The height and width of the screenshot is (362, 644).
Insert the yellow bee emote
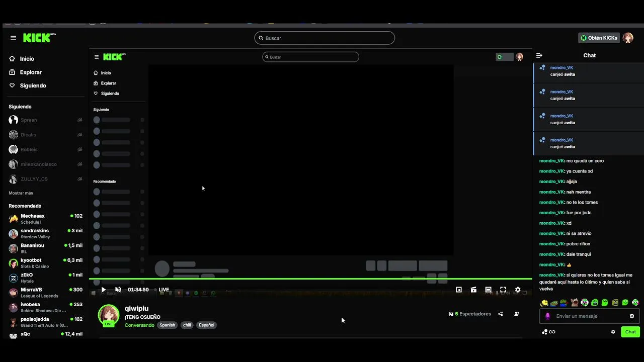click(544, 303)
